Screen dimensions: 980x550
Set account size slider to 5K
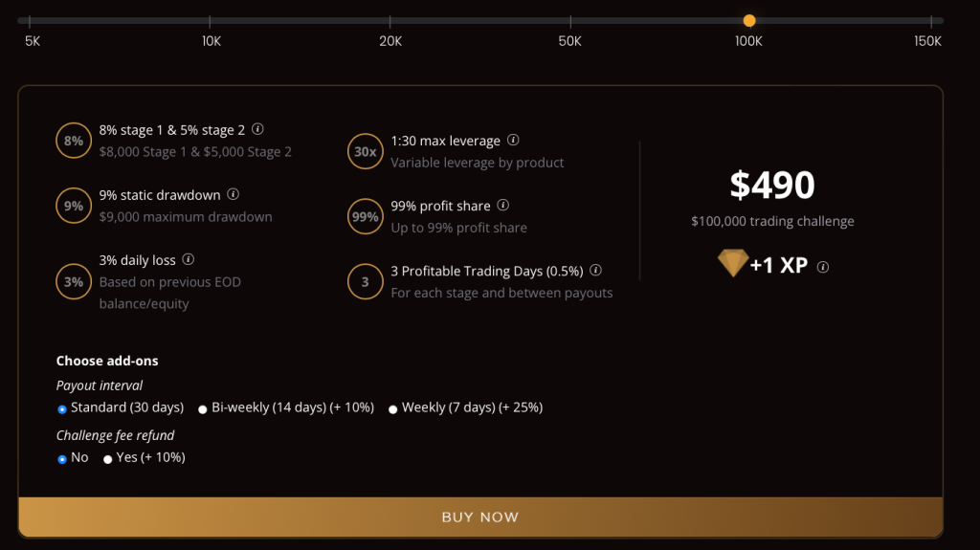coord(32,20)
